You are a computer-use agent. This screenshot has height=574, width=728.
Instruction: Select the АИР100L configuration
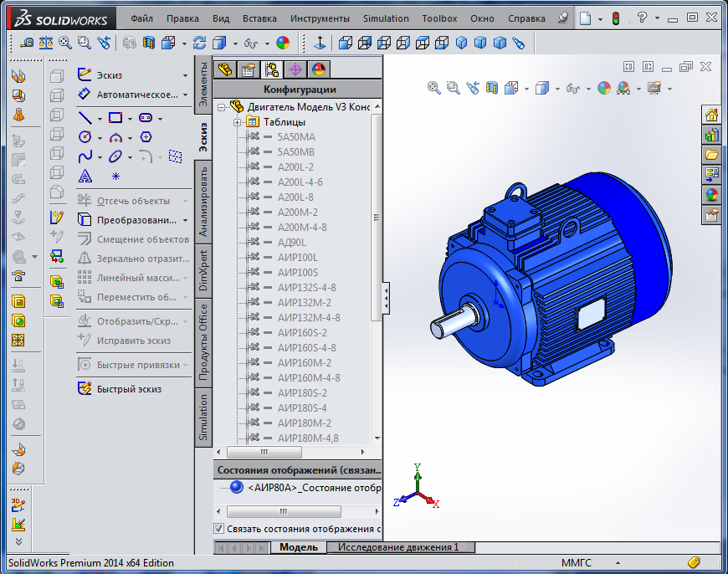click(x=298, y=257)
